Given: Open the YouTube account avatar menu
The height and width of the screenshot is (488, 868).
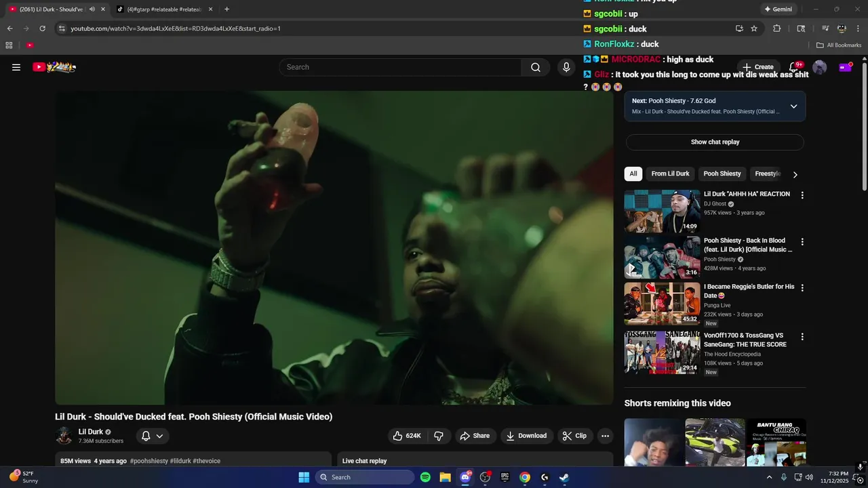Looking at the screenshot, I should 819,67.
